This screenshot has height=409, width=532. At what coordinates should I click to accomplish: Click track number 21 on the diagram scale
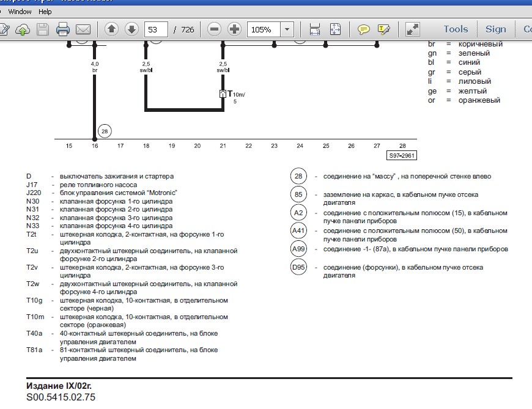coord(223,146)
